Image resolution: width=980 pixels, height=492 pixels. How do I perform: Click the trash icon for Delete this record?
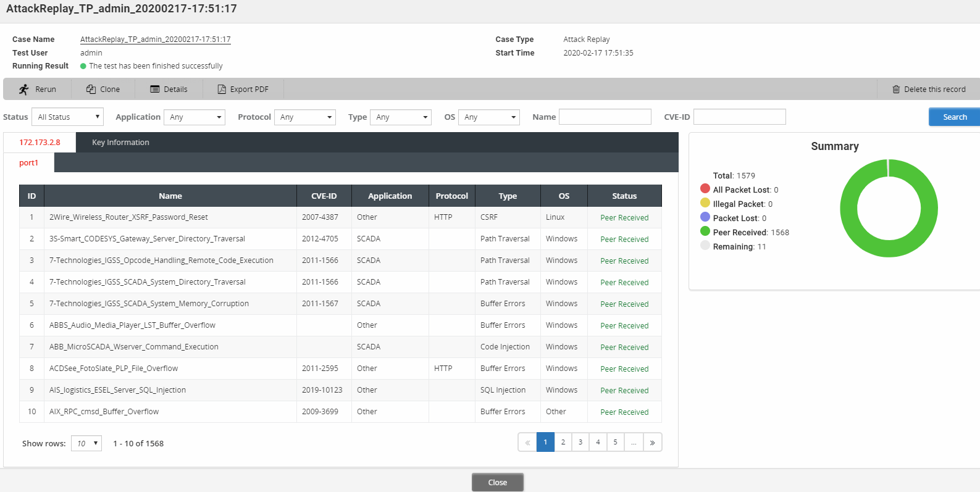click(x=896, y=90)
